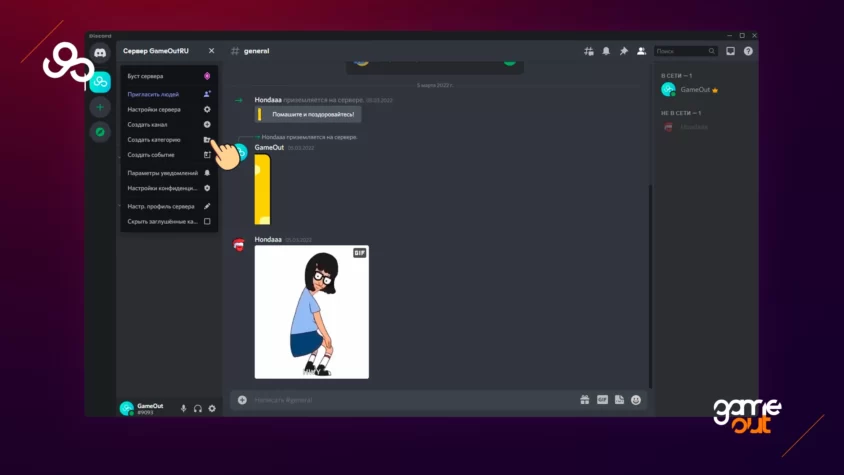Screen dimensions: 844x475
Task: Open Discord home direct messages icon
Action: (x=100, y=53)
